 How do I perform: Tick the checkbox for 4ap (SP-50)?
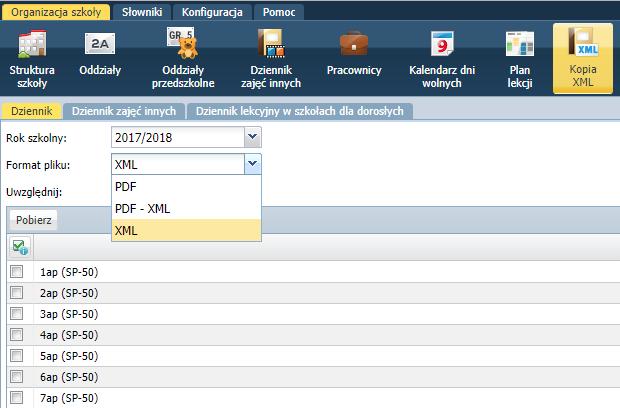point(17,334)
